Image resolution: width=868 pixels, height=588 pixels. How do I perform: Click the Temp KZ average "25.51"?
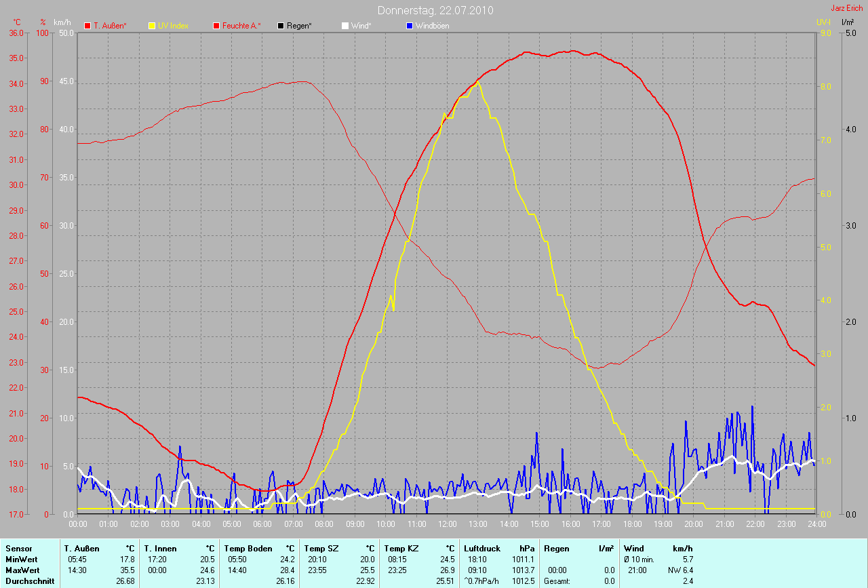tap(446, 581)
